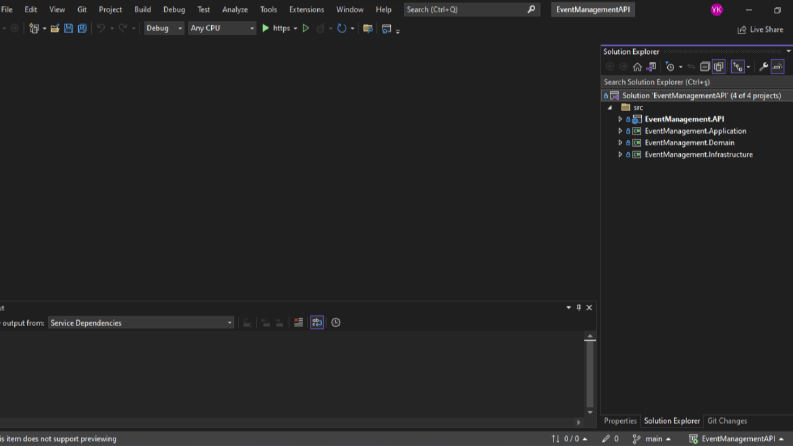793x446 pixels.
Task: Pin the Output panel with the pin icon
Action: 579,307
